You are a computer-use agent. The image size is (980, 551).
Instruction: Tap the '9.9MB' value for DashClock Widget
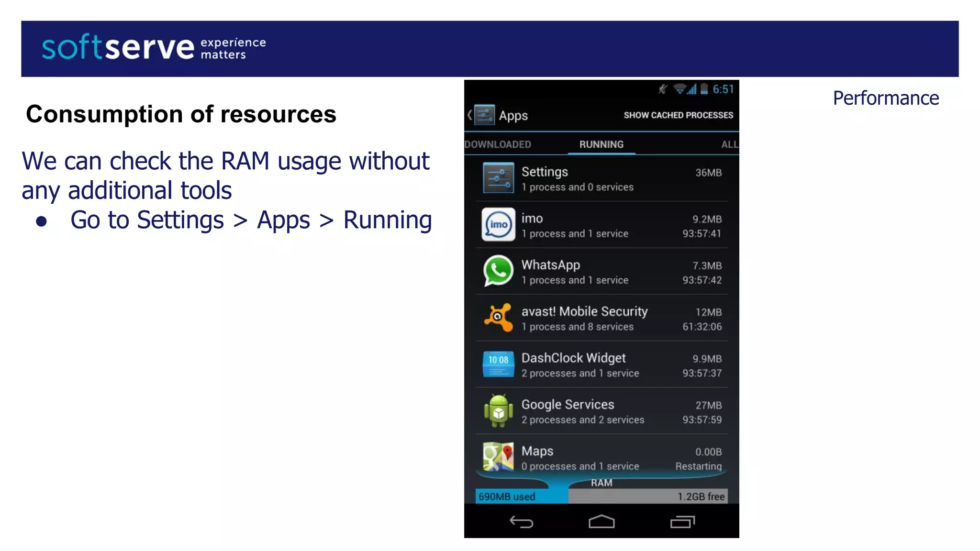pyautogui.click(x=707, y=359)
